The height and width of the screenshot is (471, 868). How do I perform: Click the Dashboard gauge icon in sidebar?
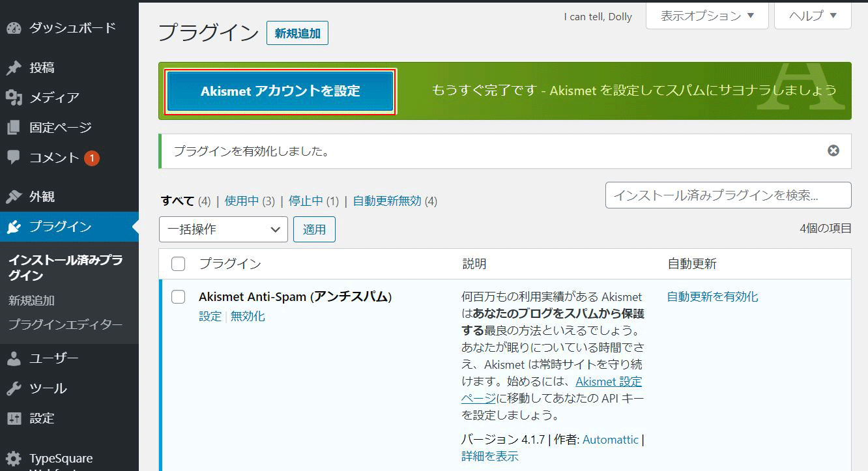point(14,28)
